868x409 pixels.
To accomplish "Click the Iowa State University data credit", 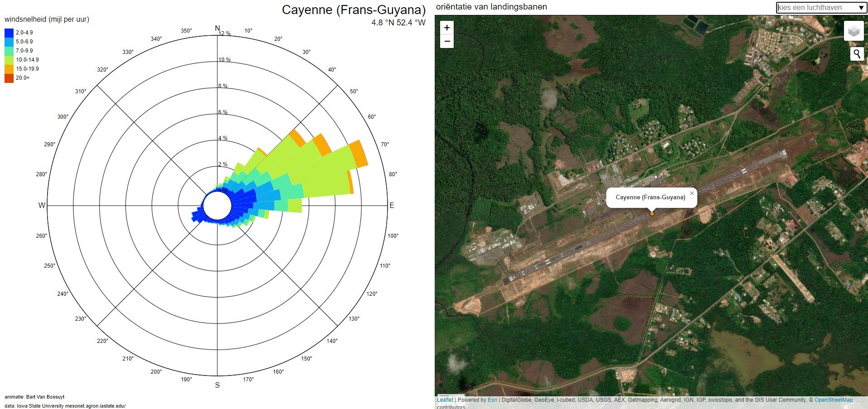I will 65,406.
